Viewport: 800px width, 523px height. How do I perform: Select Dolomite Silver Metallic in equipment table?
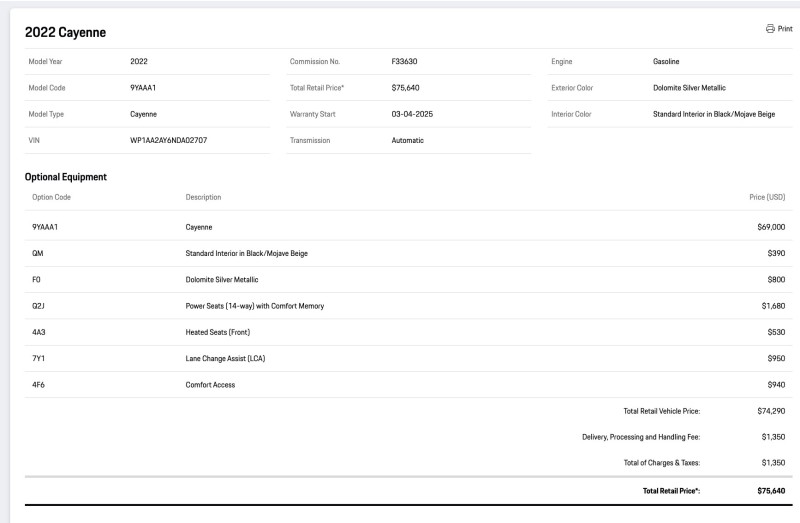click(222, 280)
